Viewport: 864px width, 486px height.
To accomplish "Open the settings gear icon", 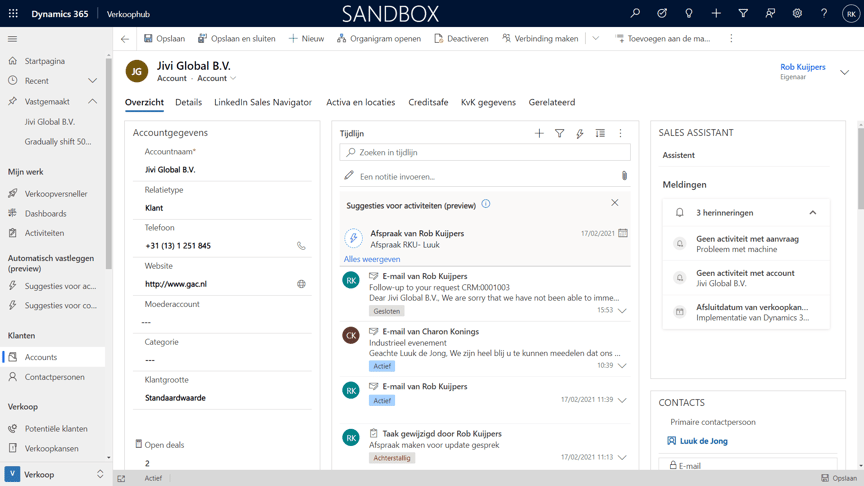I will [797, 13].
